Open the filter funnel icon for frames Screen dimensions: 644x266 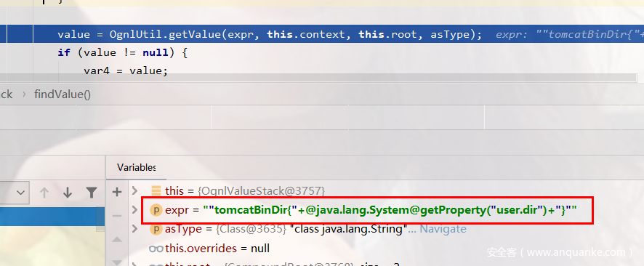coord(91,192)
